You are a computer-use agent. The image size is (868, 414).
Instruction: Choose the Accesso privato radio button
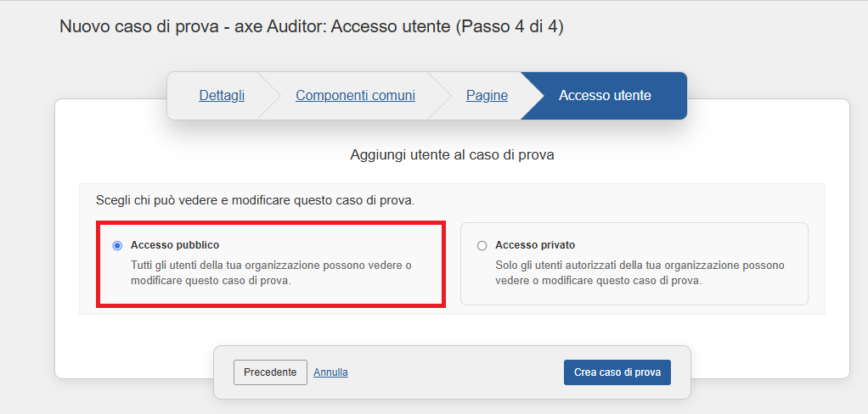pyautogui.click(x=482, y=245)
